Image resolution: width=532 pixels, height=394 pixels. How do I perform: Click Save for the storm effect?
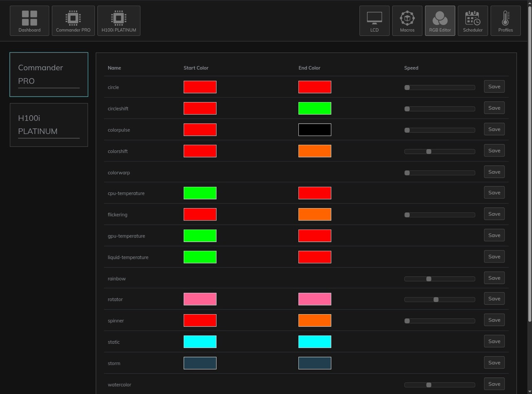click(494, 363)
